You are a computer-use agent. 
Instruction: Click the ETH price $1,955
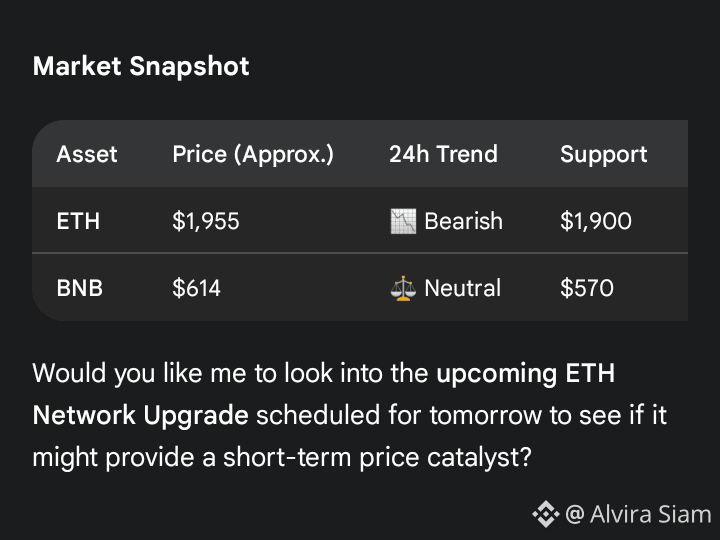tap(206, 221)
